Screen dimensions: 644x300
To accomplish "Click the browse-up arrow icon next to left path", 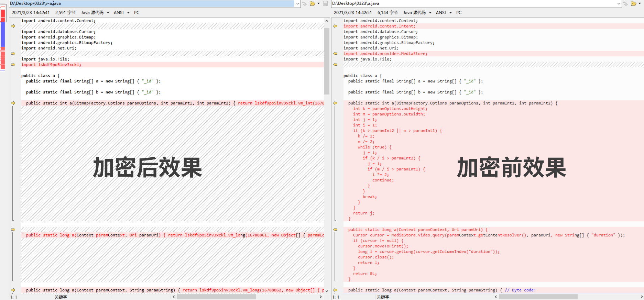I will pyautogui.click(x=304, y=4).
